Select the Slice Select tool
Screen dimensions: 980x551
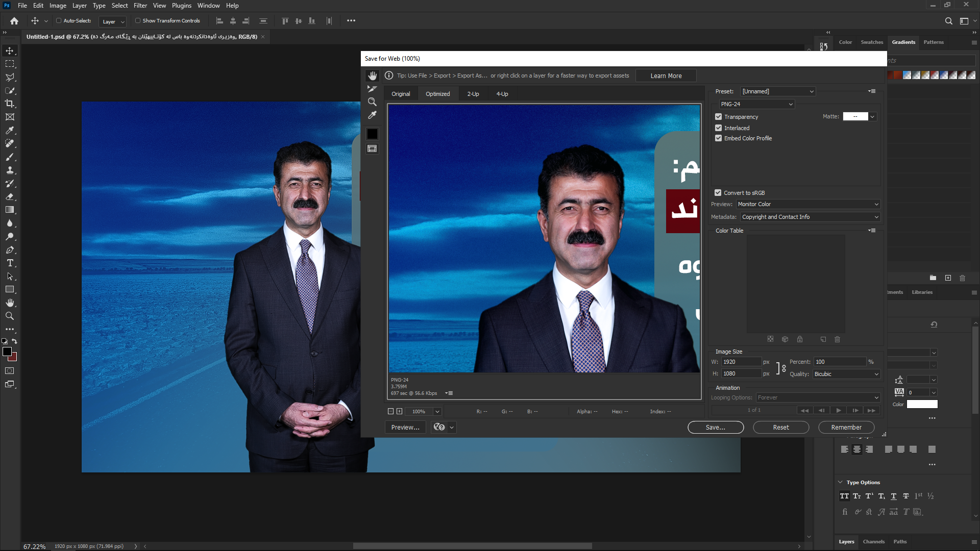coord(372,88)
